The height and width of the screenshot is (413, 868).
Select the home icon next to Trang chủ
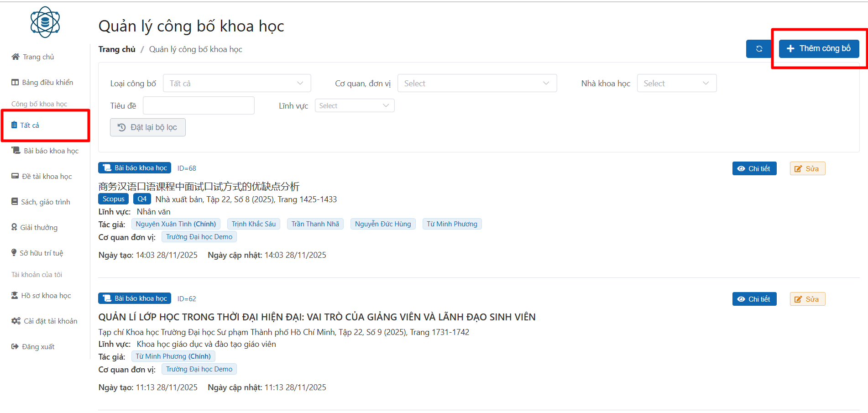[15, 56]
